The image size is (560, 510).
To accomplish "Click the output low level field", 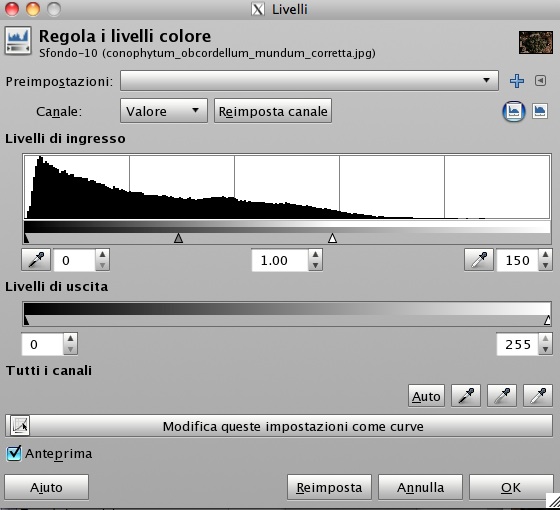I will (42, 344).
